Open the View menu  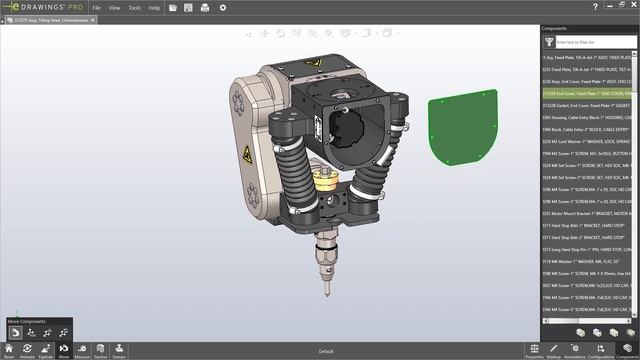click(x=114, y=8)
